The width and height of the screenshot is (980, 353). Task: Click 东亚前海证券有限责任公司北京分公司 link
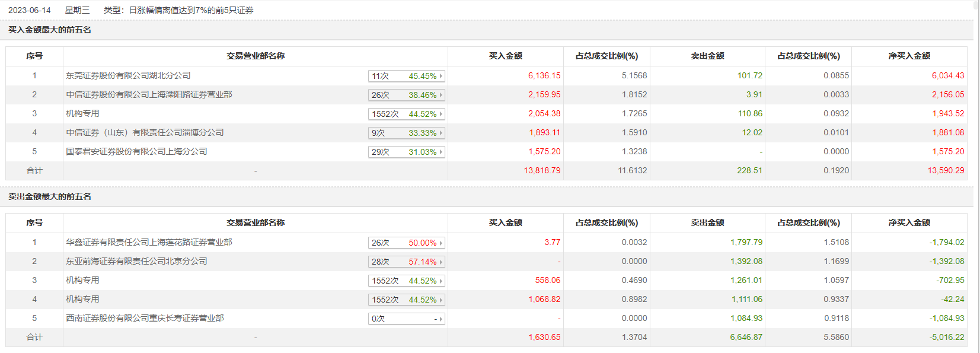pyautogui.click(x=136, y=261)
